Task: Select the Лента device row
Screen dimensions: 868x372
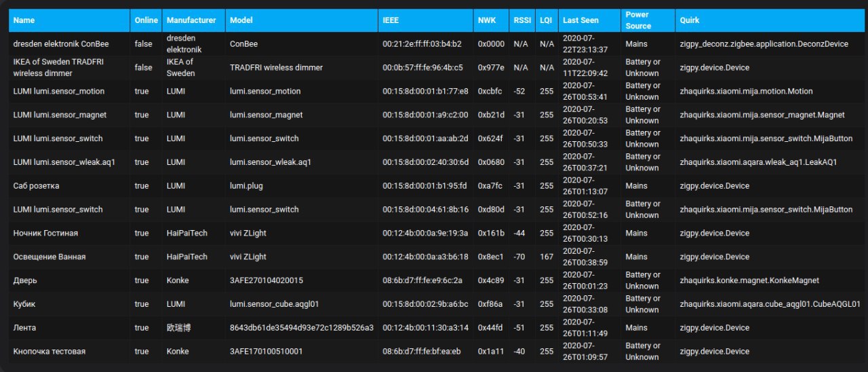Action: click(435, 328)
